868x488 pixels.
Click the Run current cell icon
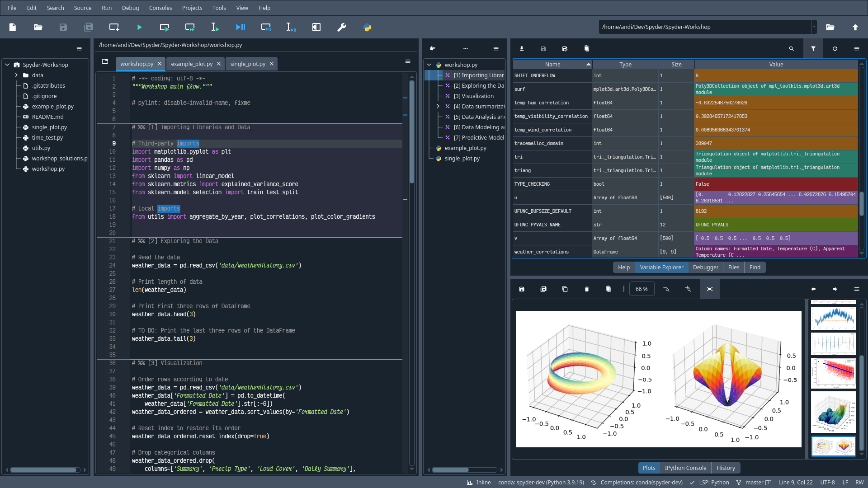[x=165, y=28]
